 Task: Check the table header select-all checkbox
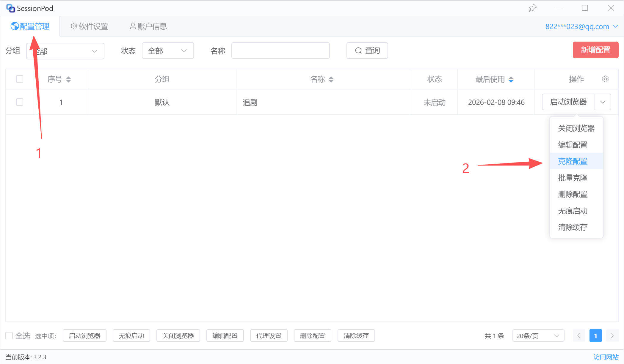(x=20, y=79)
